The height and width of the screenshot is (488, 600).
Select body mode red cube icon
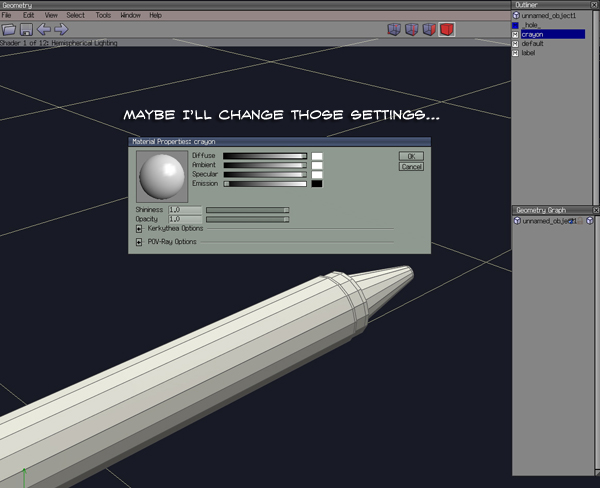tap(447, 29)
